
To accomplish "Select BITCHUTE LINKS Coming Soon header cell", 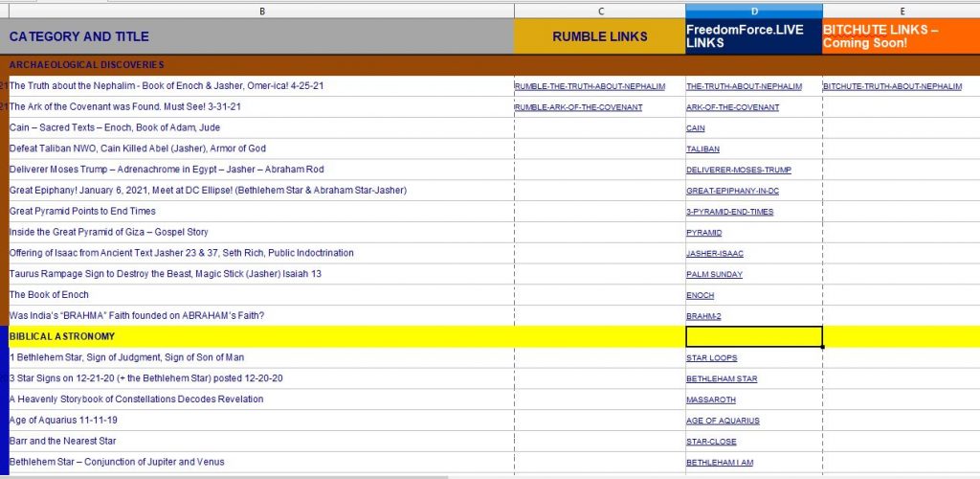I will (x=902, y=36).
